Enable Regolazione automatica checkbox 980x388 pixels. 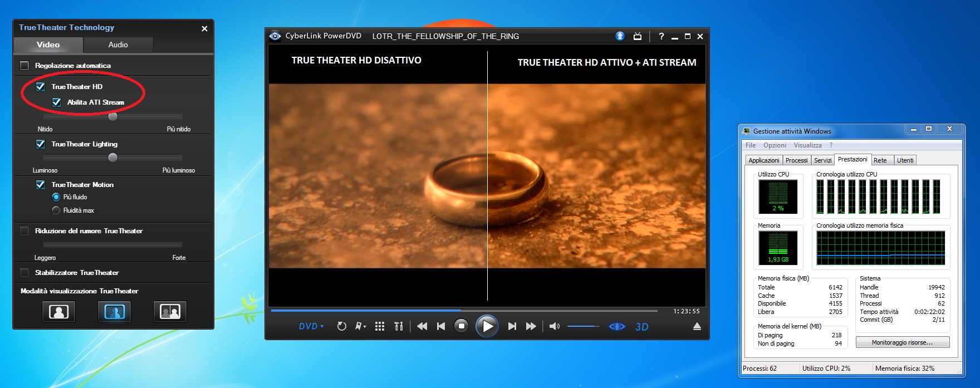point(24,66)
